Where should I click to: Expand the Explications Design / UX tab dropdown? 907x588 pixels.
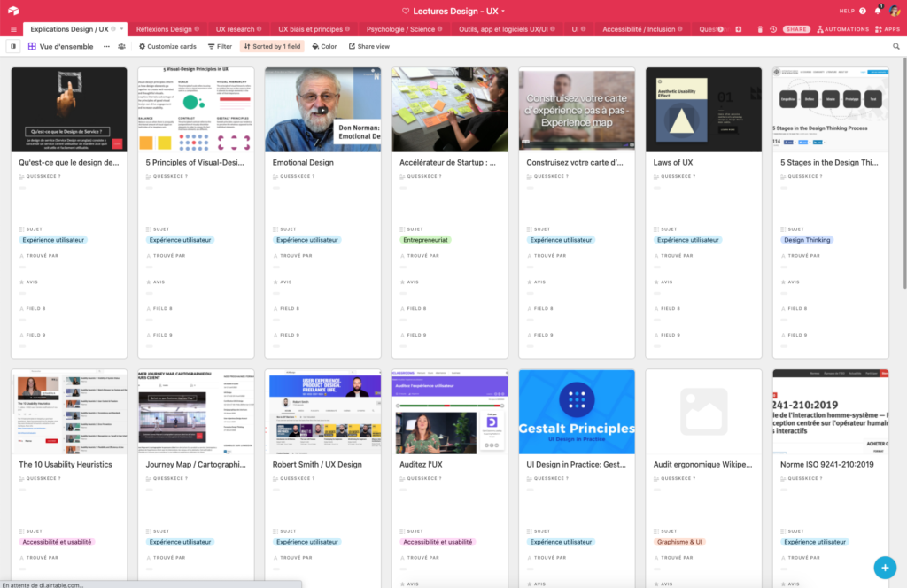click(x=121, y=29)
